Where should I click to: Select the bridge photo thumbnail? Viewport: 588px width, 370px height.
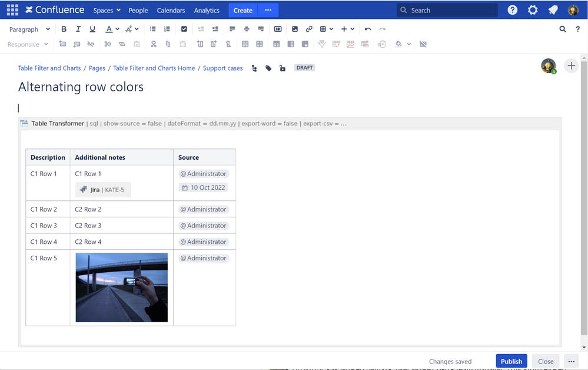(121, 288)
